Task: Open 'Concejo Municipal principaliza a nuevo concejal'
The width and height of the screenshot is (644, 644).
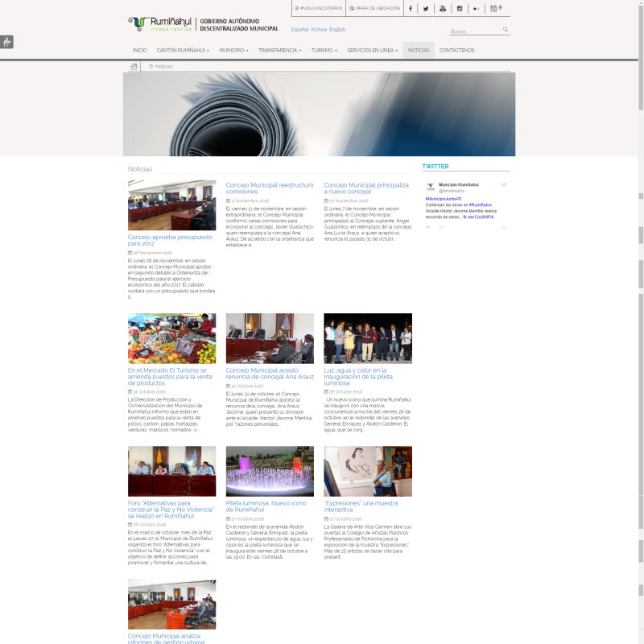Action: coord(366,188)
